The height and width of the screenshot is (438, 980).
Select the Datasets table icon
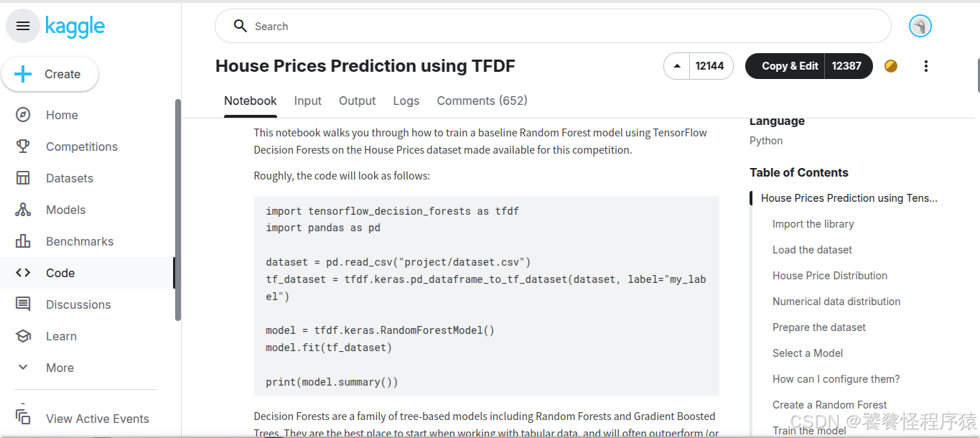(23, 178)
